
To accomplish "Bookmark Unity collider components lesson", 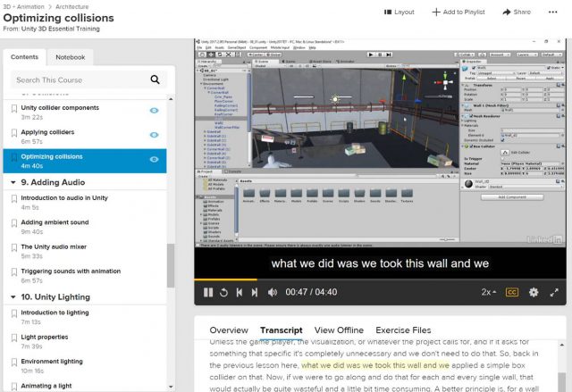I will [14, 108].
